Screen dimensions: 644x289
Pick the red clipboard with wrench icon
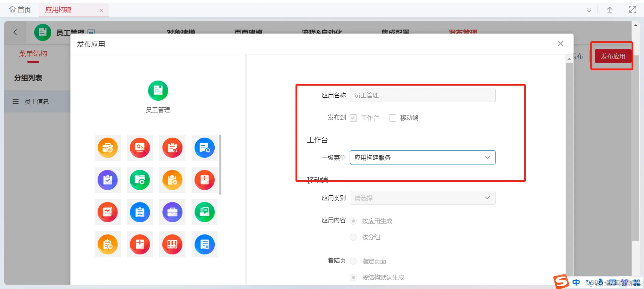coord(172,148)
